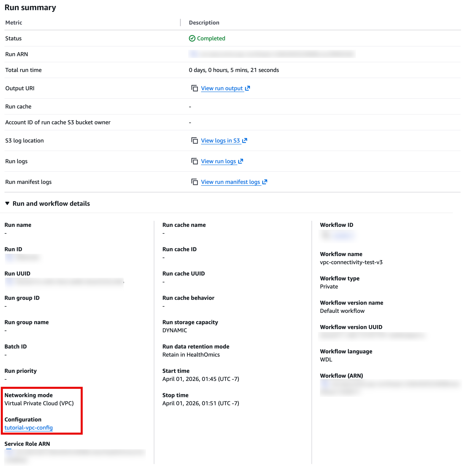The width and height of the screenshot is (463, 476).
Task: Click external-link icon after View run logs
Action: pyautogui.click(x=241, y=161)
